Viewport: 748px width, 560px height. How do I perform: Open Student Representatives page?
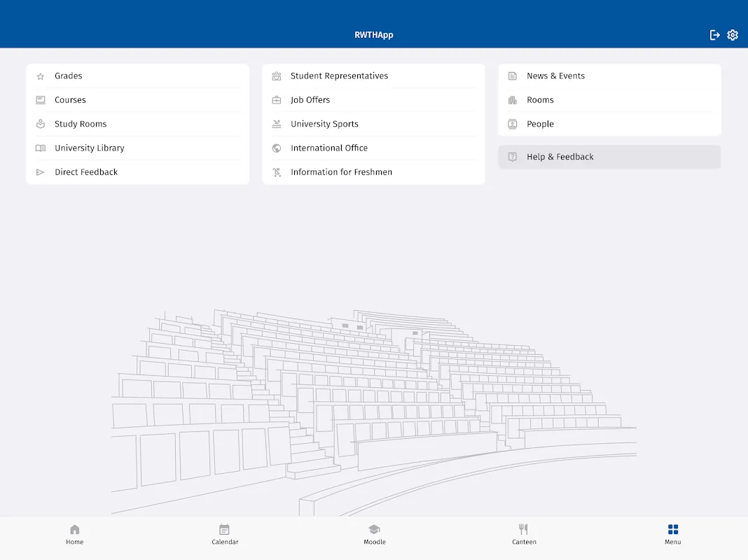pyautogui.click(x=339, y=76)
